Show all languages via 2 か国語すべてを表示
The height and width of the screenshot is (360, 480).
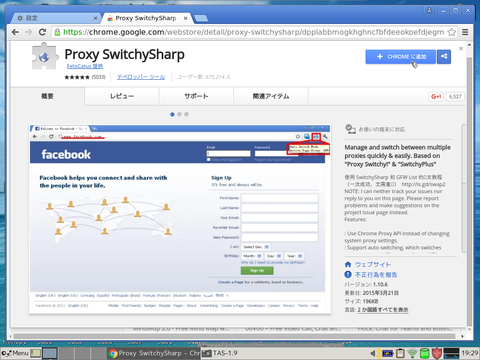click(x=383, y=310)
